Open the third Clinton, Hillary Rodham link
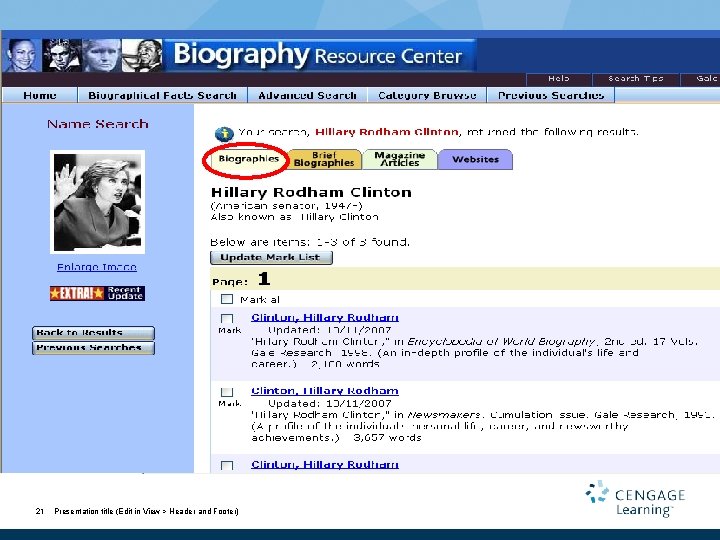The height and width of the screenshot is (540, 720). point(325,464)
